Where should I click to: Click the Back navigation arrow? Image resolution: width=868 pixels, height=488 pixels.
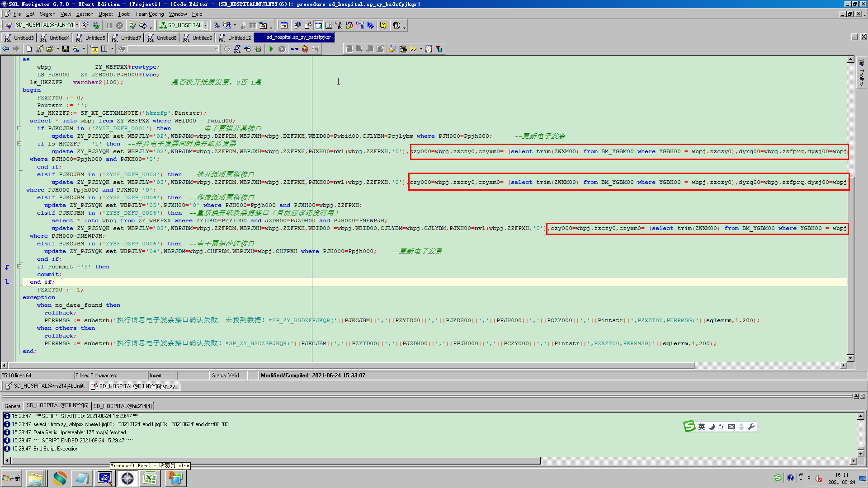(6, 49)
